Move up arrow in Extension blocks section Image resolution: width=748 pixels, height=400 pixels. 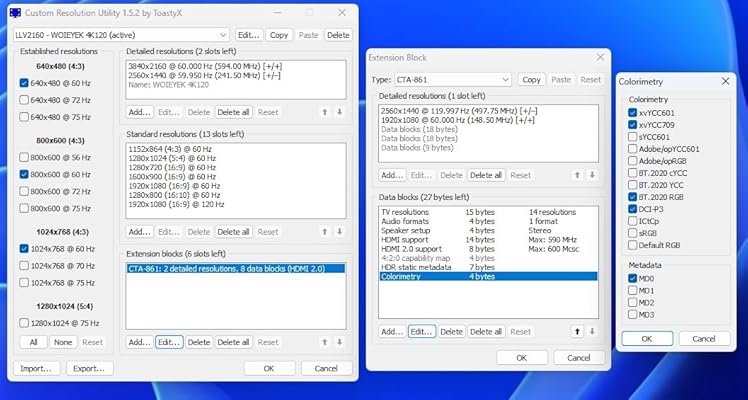[x=325, y=342]
